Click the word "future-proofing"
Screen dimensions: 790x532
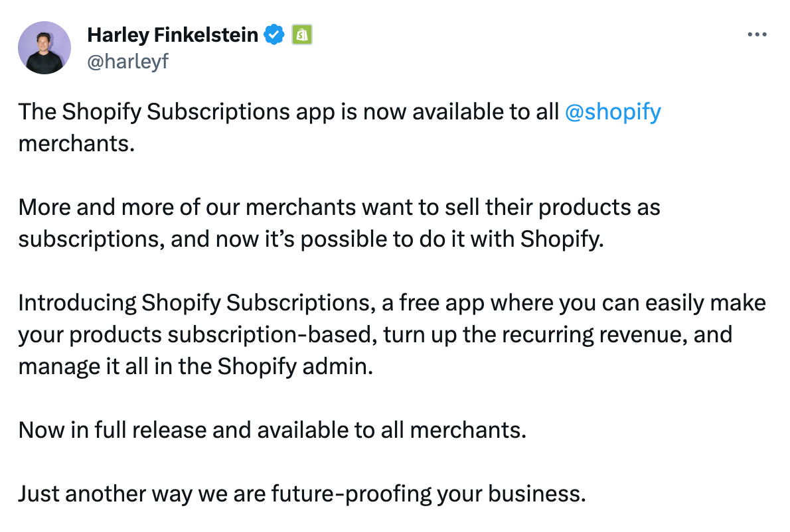(352, 494)
